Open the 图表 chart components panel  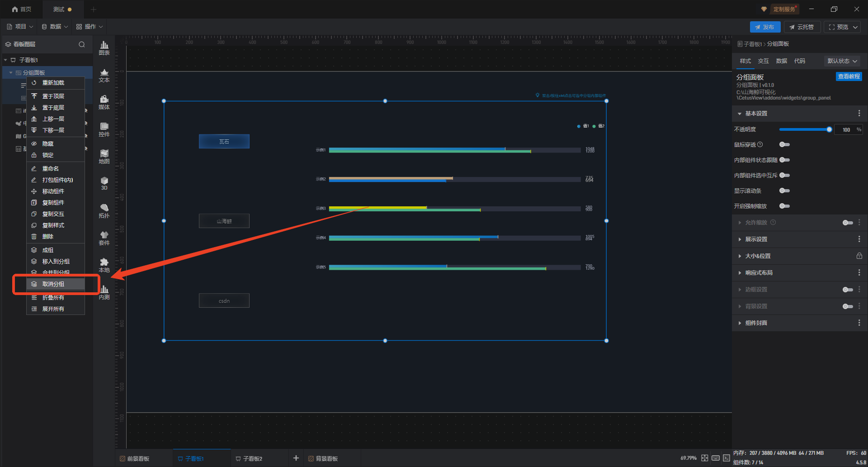pos(104,48)
